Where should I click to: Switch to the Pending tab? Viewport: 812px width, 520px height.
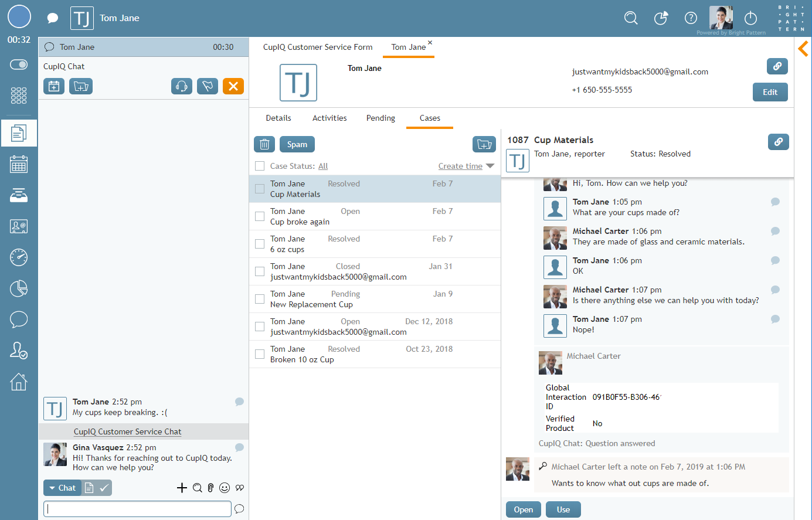point(380,118)
